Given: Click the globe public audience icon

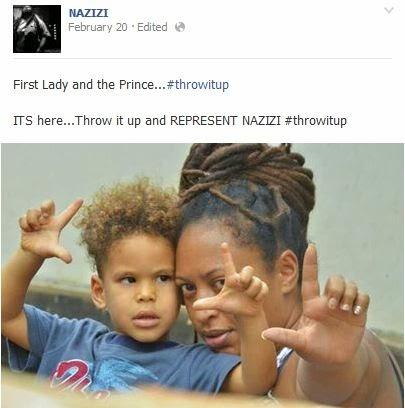Looking at the screenshot, I should point(180,27).
